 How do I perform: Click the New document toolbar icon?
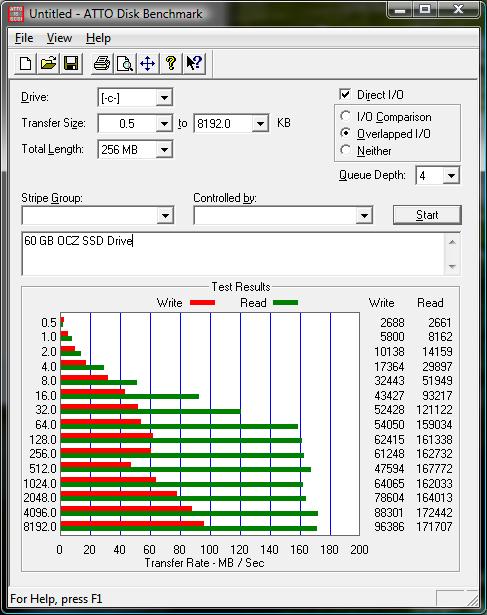tap(25, 63)
